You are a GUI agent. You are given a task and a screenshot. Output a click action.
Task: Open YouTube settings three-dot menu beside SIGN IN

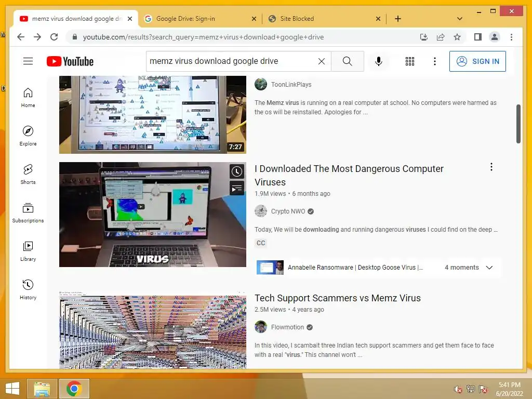click(x=435, y=61)
